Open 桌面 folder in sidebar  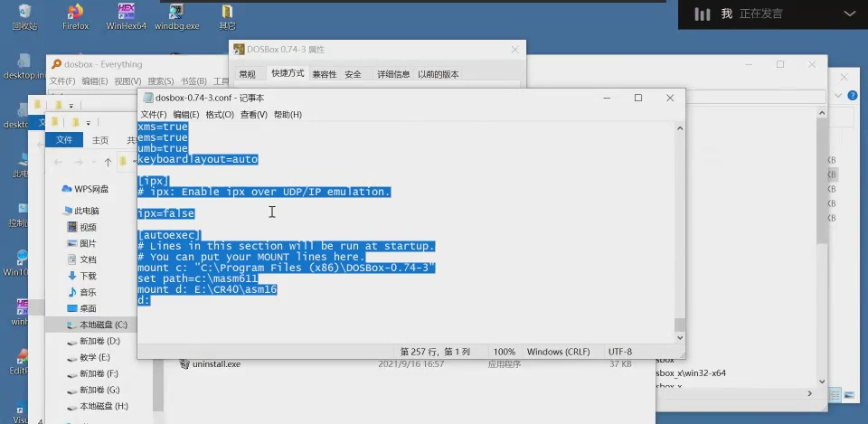81,308
